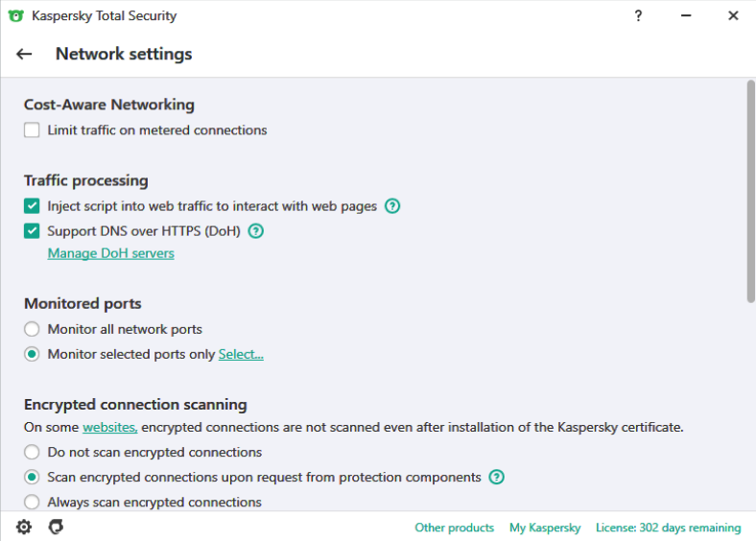Choose Monitor selected ports only
The width and height of the screenshot is (756, 541).
tap(32, 354)
